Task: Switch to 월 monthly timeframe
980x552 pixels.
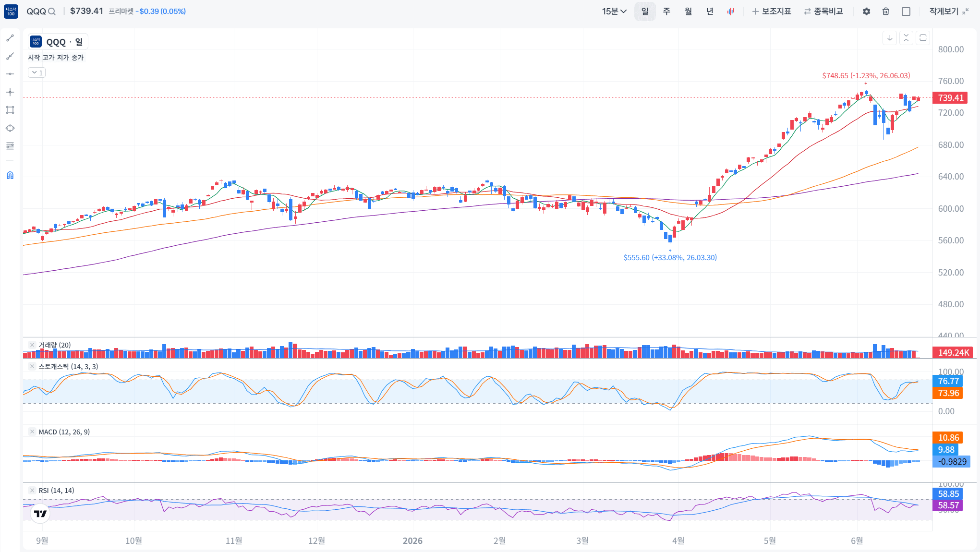Action: [688, 12]
